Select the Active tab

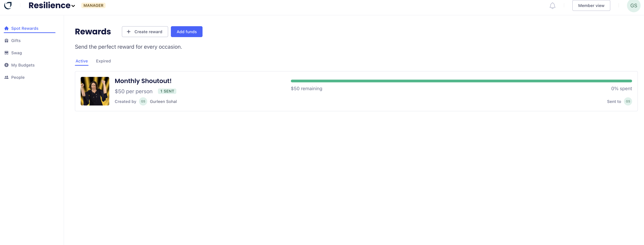[x=82, y=61]
